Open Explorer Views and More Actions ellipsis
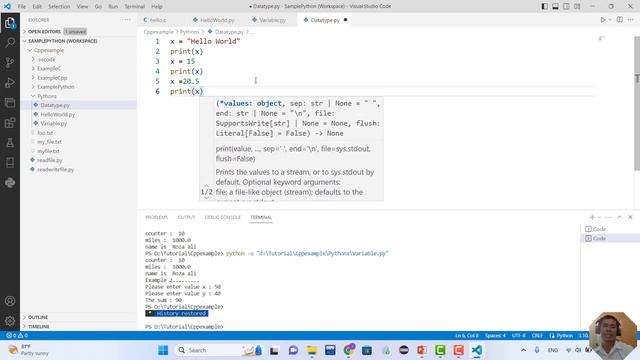The width and height of the screenshot is (640, 360). point(127,20)
